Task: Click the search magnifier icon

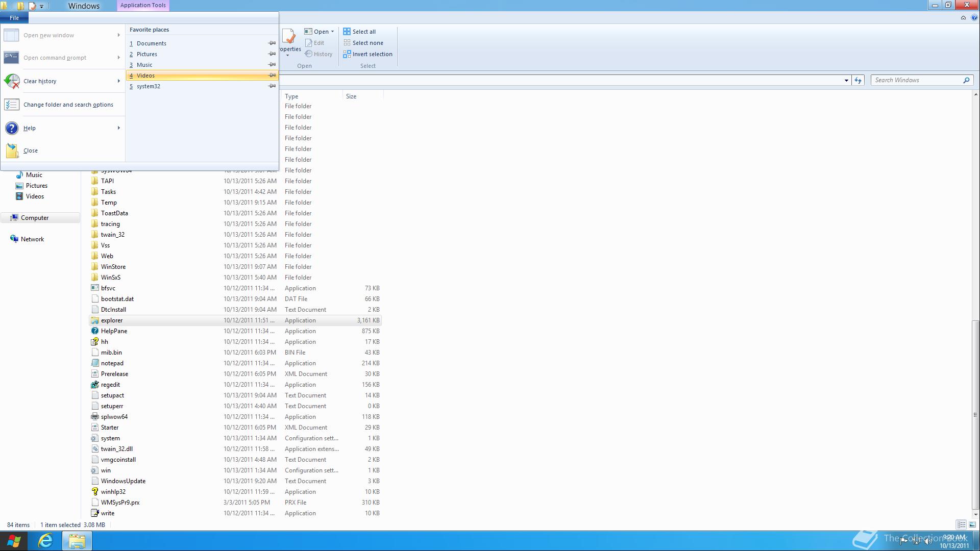Action: coord(966,80)
